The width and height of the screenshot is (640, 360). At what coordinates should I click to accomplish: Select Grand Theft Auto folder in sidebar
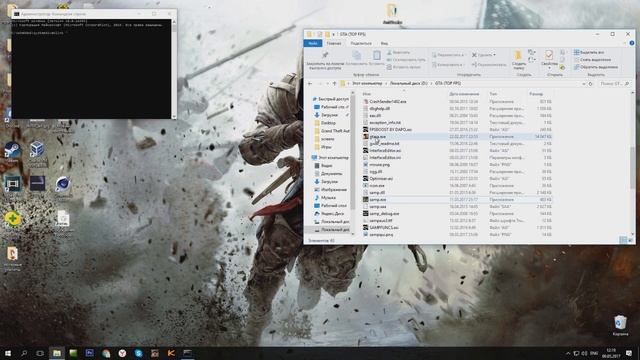coord(331,131)
